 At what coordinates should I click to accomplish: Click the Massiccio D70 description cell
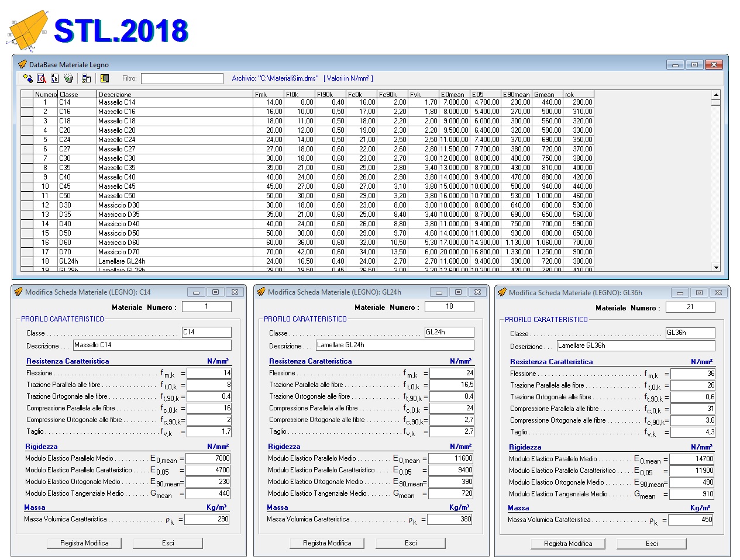point(175,252)
